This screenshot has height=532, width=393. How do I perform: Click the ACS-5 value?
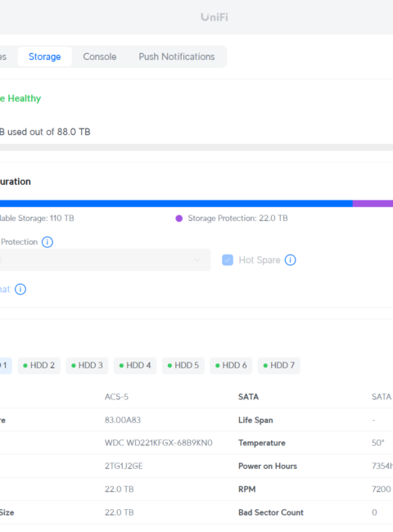[116, 397]
